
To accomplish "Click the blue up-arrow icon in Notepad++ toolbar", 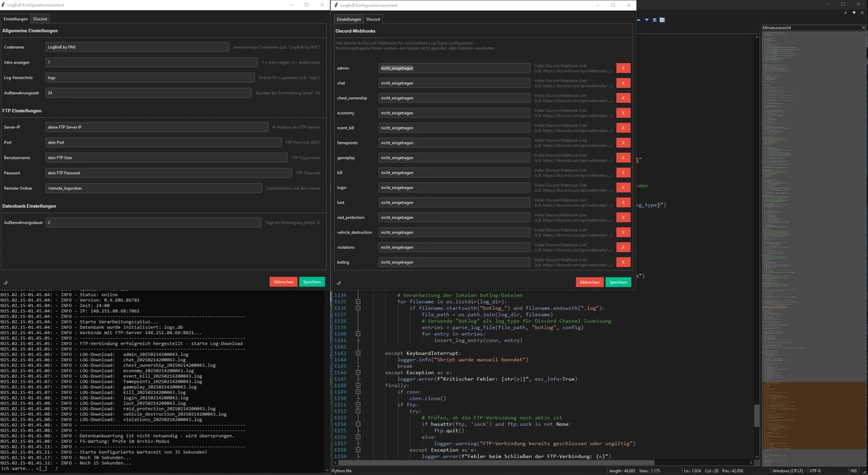I will (x=639, y=20).
